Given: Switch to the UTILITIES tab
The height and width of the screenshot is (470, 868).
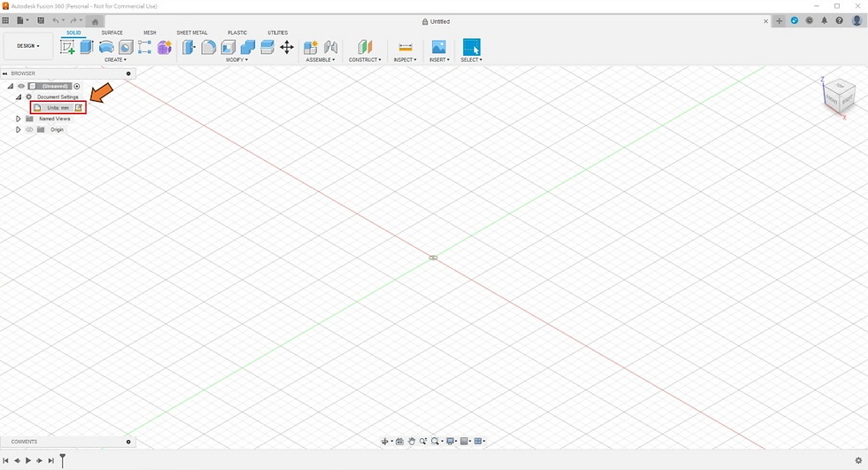Looking at the screenshot, I should (278, 33).
